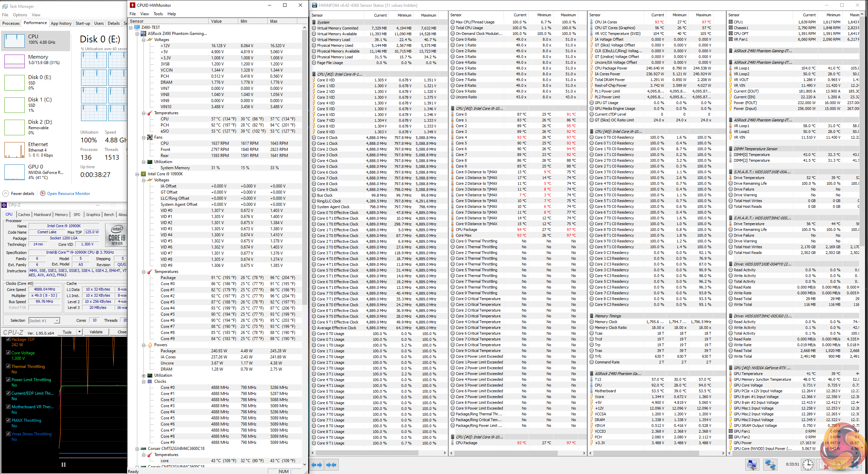Open Resource Monitor link

(68, 194)
